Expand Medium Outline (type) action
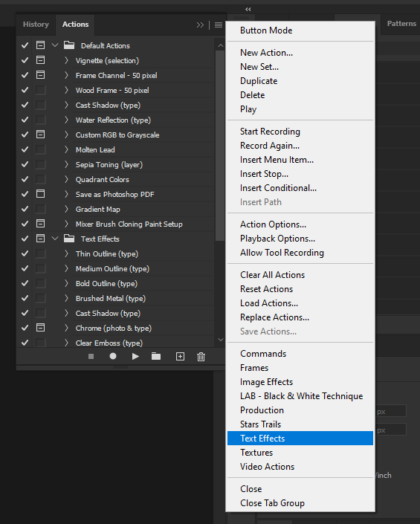Image resolution: width=420 pixels, height=524 pixels. [66, 268]
